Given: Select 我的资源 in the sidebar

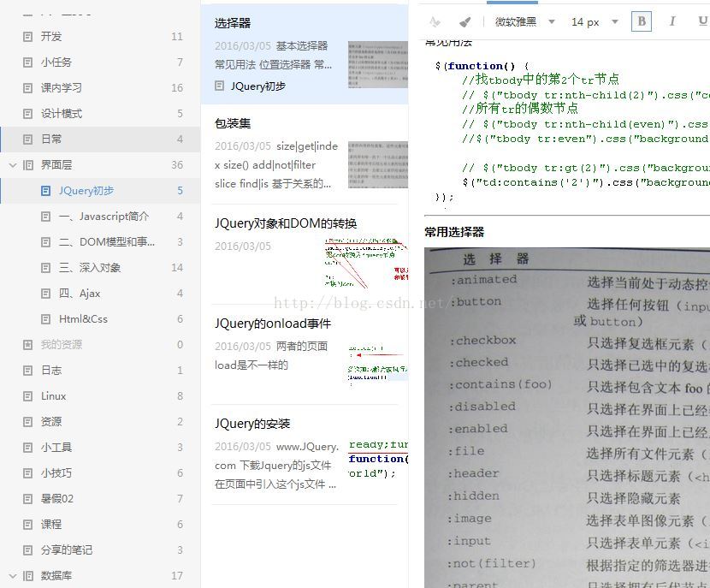Looking at the screenshot, I should pyautogui.click(x=100, y=345).
